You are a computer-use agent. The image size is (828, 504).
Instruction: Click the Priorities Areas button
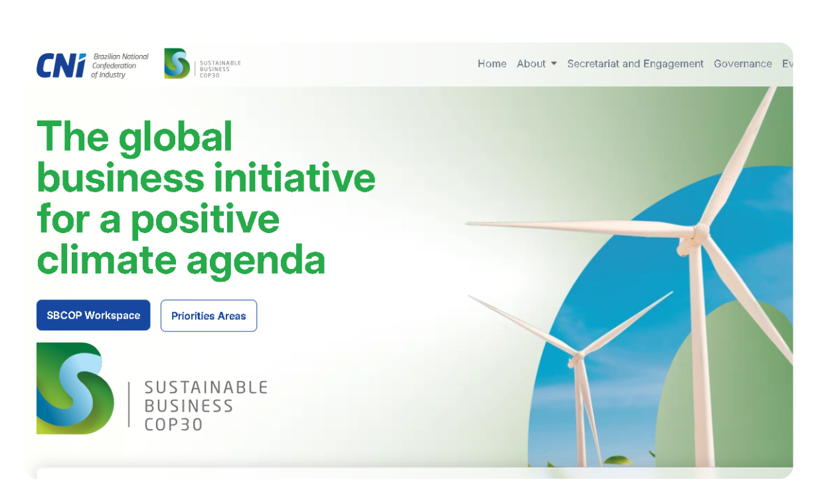(208, 316)
